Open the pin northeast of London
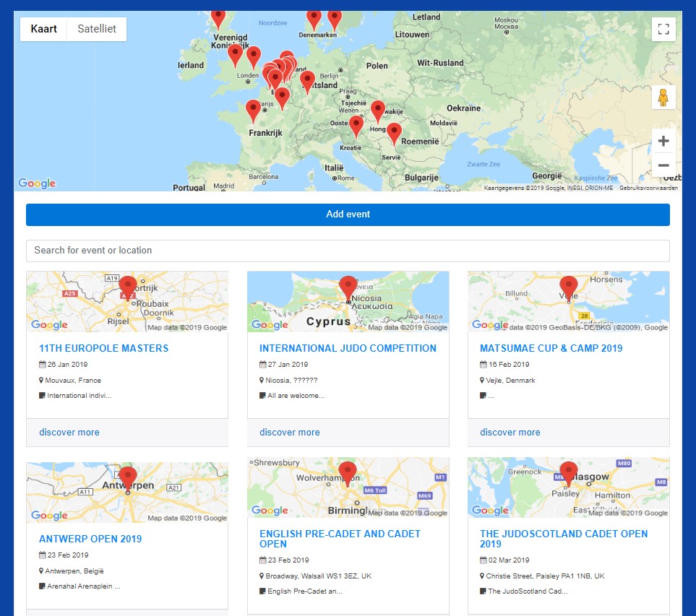Image resolution: width=696 pixels, height=616 pixels. coord(254,58)
